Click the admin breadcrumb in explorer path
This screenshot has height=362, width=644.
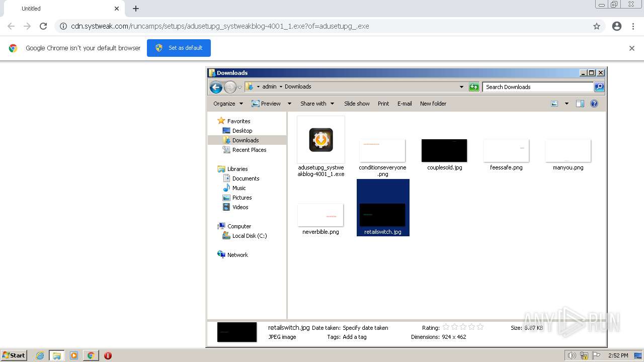(269, 86)
